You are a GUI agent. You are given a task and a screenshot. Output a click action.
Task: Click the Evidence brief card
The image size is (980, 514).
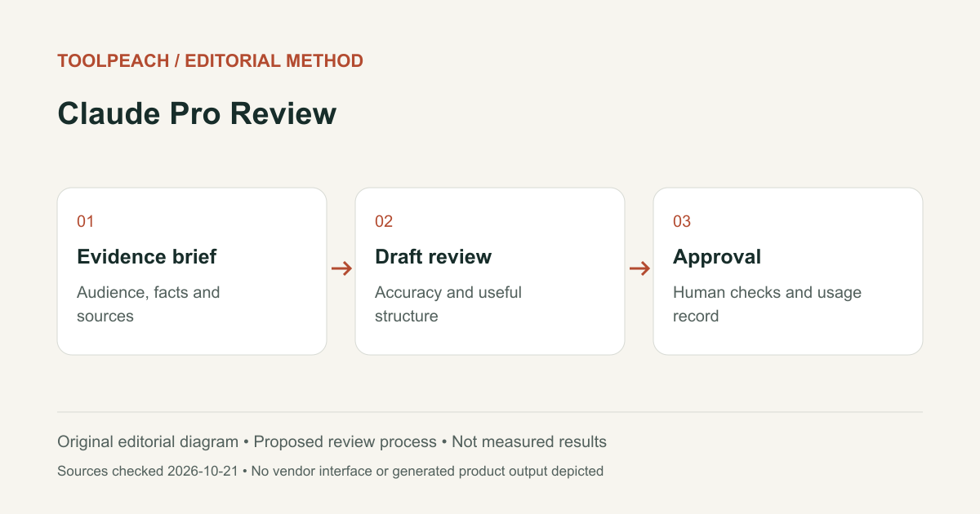coord(192,271)
